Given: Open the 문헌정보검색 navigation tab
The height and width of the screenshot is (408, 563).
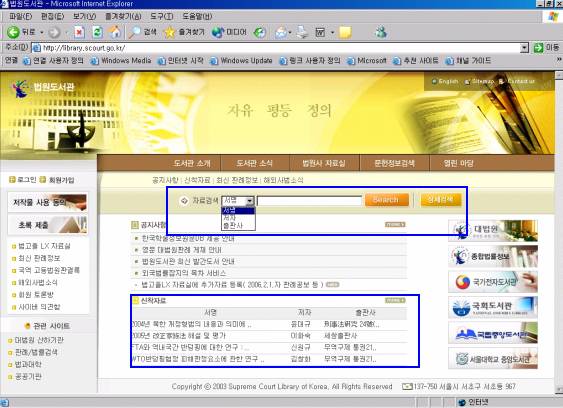Looking at the screenshot, I should click(x=394, y=163).
